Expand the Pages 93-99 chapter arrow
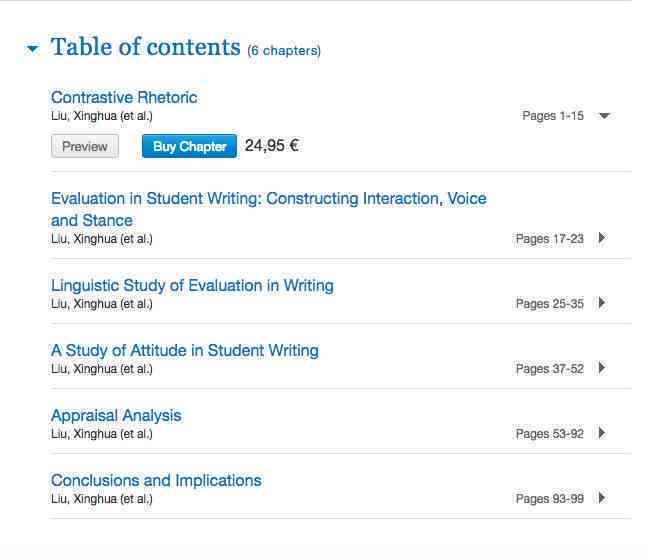Image resolution: width=651 pixels, height=559 pixels. pyautogui.click(x=602, y=498)
